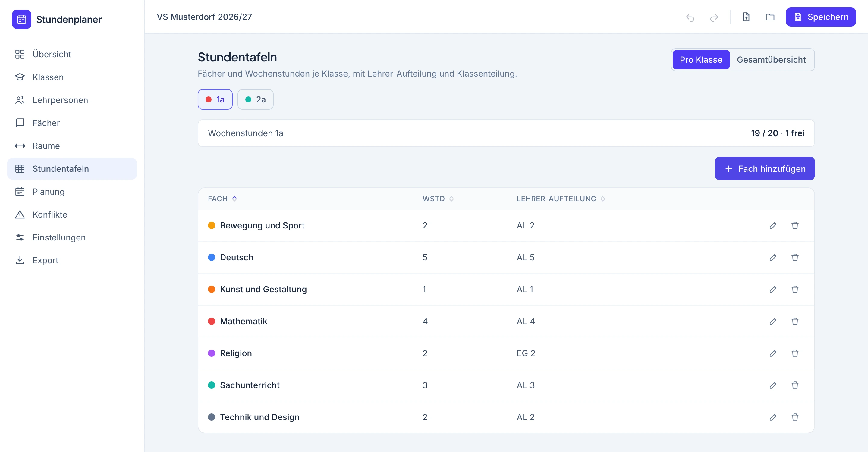The height and width of the screenshot is (452, 868).
Task: Sort by LEHRER-AUFTEILUNG column
Action: click(x=561, y=199)
